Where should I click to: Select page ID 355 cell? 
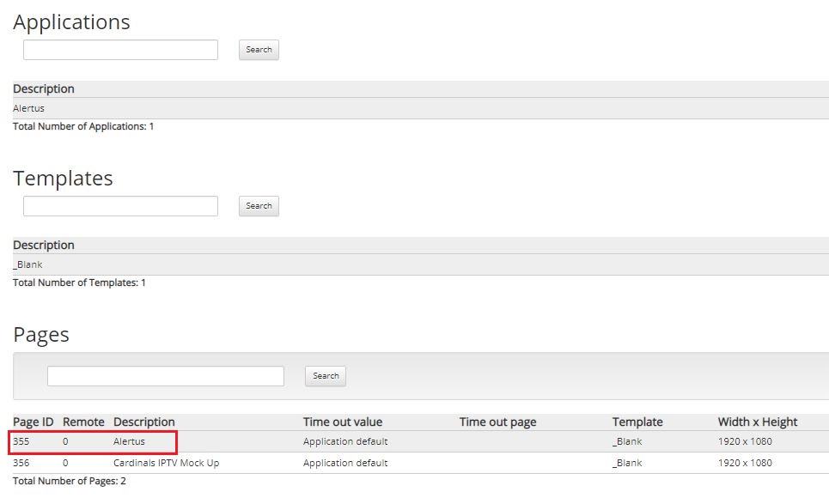(21, 441)
